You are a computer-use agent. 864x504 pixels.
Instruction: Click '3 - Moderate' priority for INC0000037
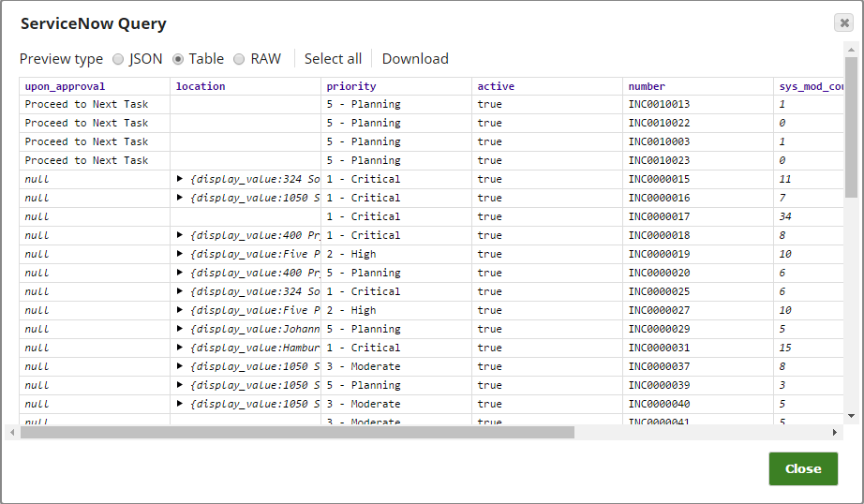[x=363, y=366]
